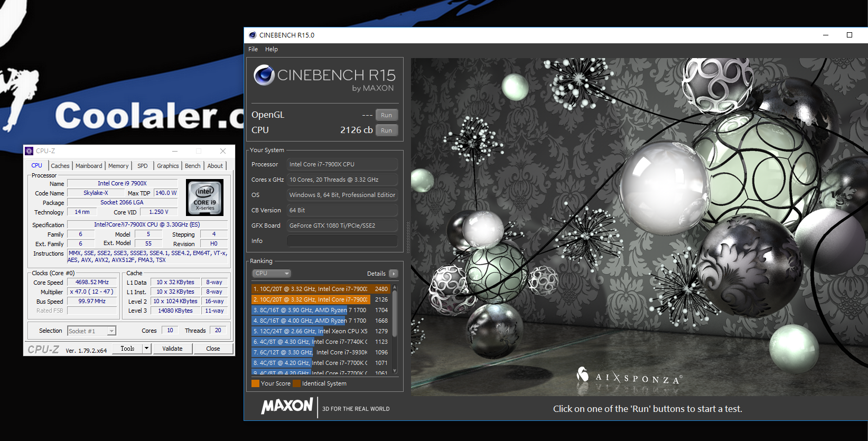The width and height of the screenshot is (868, 441).
Task: Run the CPU benchmark
Action: pyautogui.click(x=387, y=130)
